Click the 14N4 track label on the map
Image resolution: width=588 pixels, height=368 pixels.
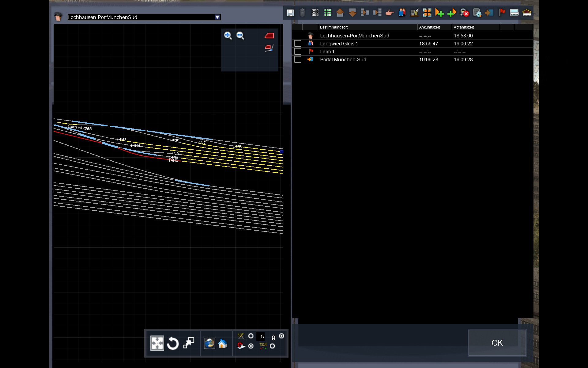pos(135,146)
